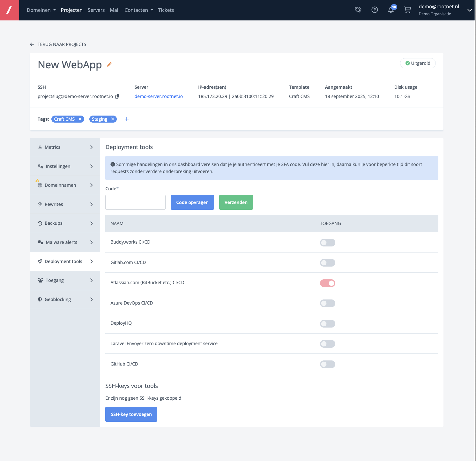This screenshot has height=461, width=476.
Task: Disable Atlassian.com BitBucket CI/CD toggle
Action: click(327, 283)
